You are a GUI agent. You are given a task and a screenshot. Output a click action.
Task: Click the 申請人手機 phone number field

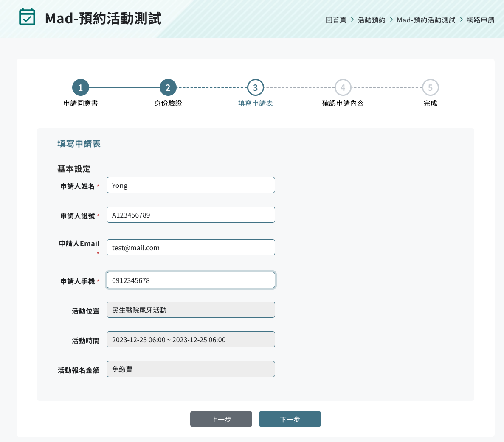(x=191, y=280)
